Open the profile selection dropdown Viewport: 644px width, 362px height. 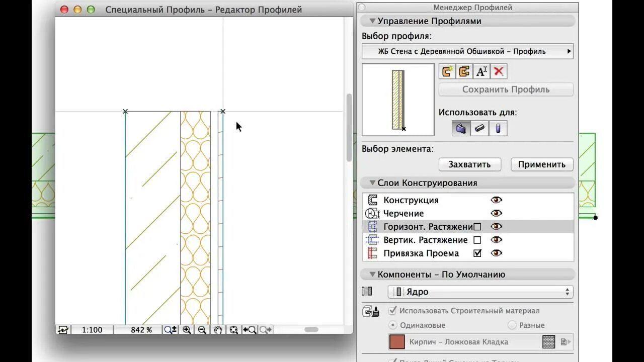point(467,51)
